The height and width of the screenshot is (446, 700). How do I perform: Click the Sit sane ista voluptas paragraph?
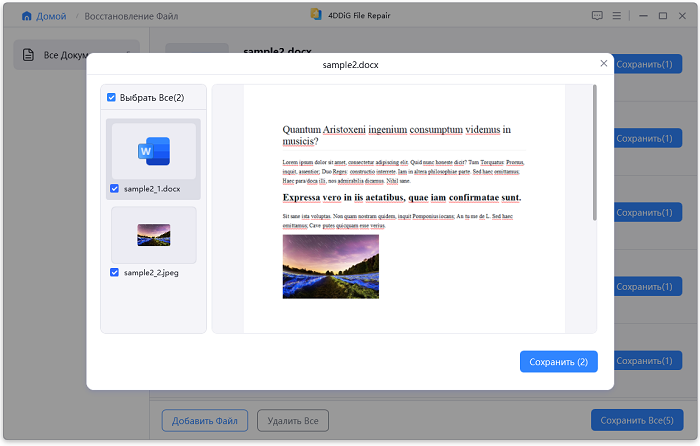coord(398,221)
